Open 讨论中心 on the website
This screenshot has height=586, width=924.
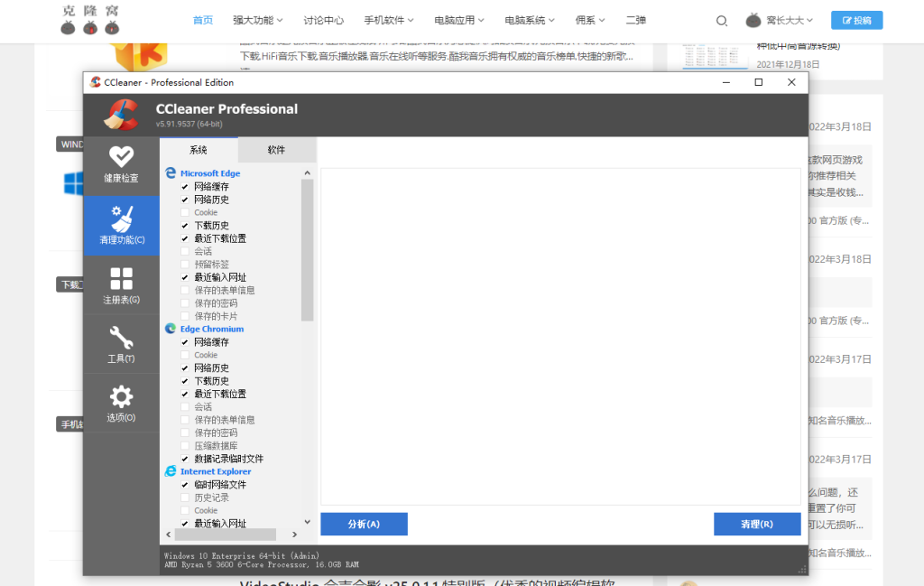pyautogui.click(x=324, y=20)
